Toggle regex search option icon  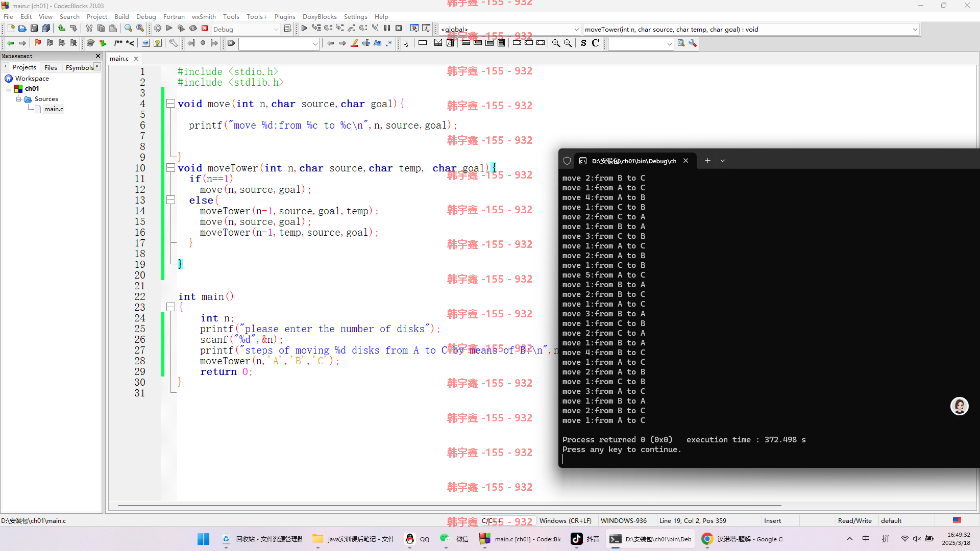tap(389, 43)
